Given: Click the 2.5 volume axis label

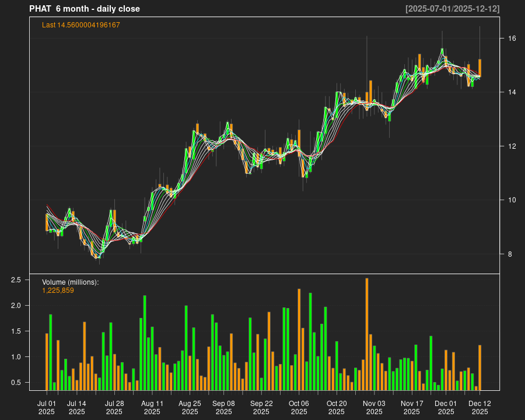Looking at the screenshot, I should pyautogui.click(x=16, y=280).
